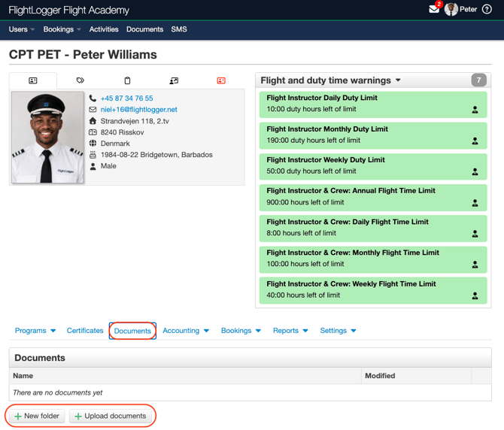Click '1984-08-22 Bridgetown, Barbados' text
The height and width of the screenshot is (430, 504).
156,155
